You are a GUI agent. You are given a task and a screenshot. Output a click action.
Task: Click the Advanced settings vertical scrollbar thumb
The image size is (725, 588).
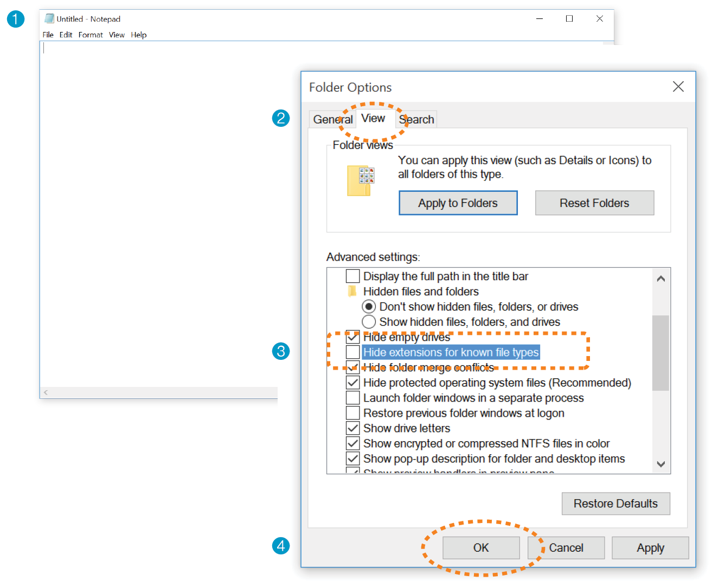660,353
